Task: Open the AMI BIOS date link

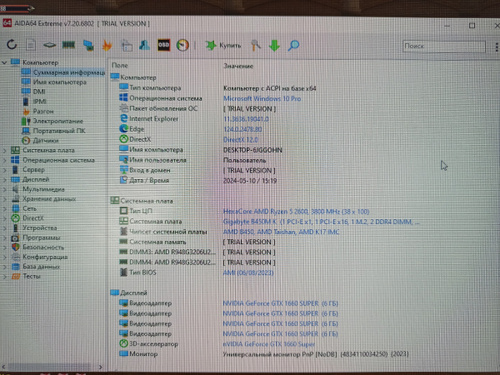Action: (x=248, y=273)
